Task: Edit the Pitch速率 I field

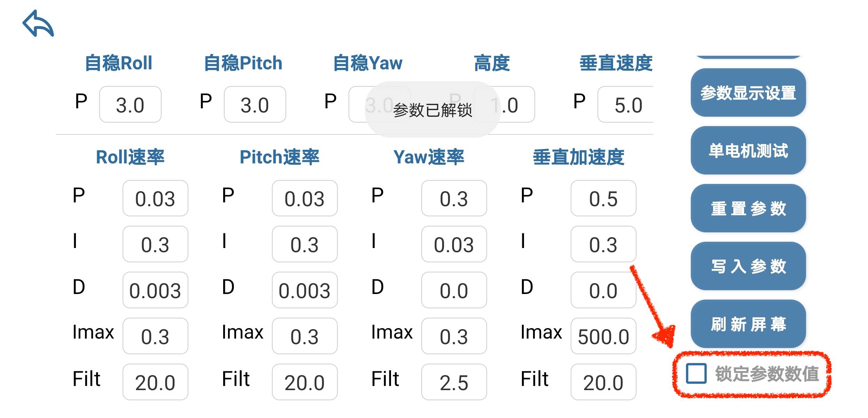Action: click(x=305, y=244)
